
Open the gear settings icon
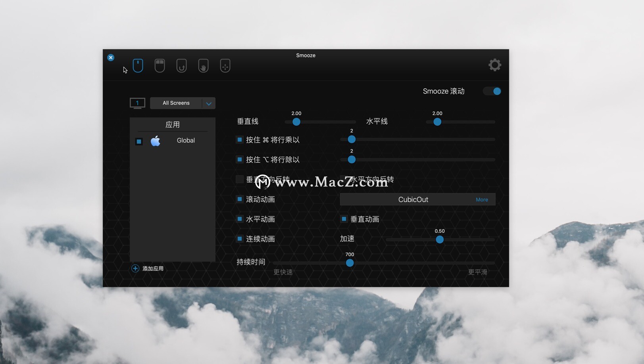pos(495,65)
